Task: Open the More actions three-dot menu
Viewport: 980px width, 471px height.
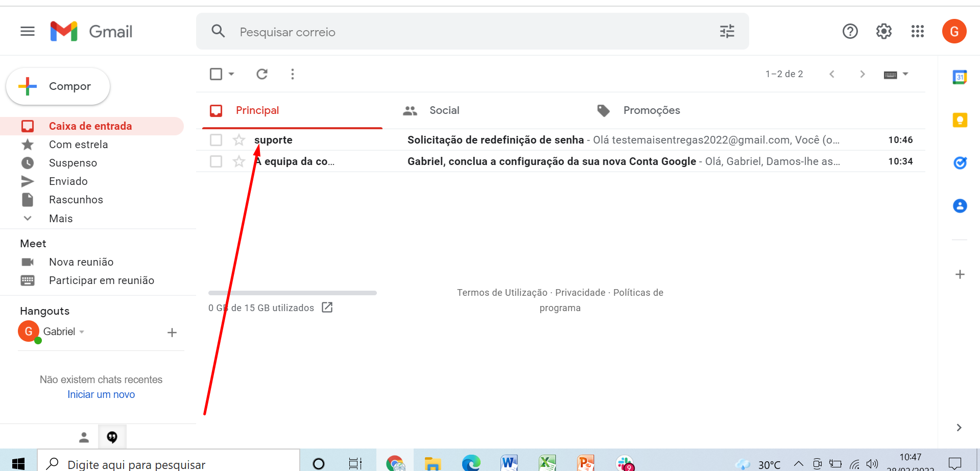Action: pyautogui.click(x=293, y=74)
